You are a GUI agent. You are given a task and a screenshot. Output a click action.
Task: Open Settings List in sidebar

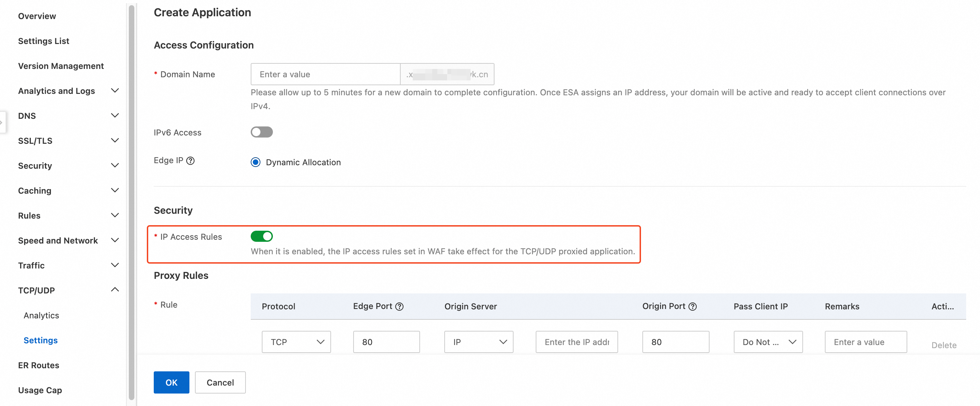point(43,41)
